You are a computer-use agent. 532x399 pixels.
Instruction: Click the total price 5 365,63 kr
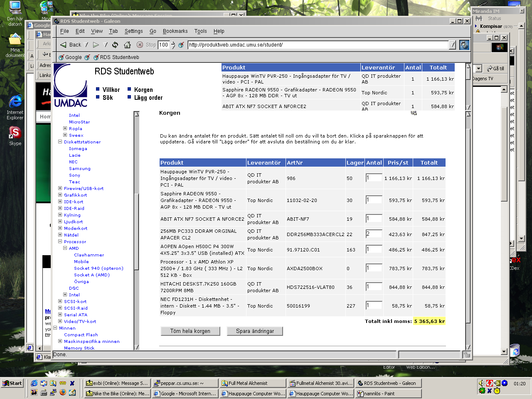[x=429, y=321]
